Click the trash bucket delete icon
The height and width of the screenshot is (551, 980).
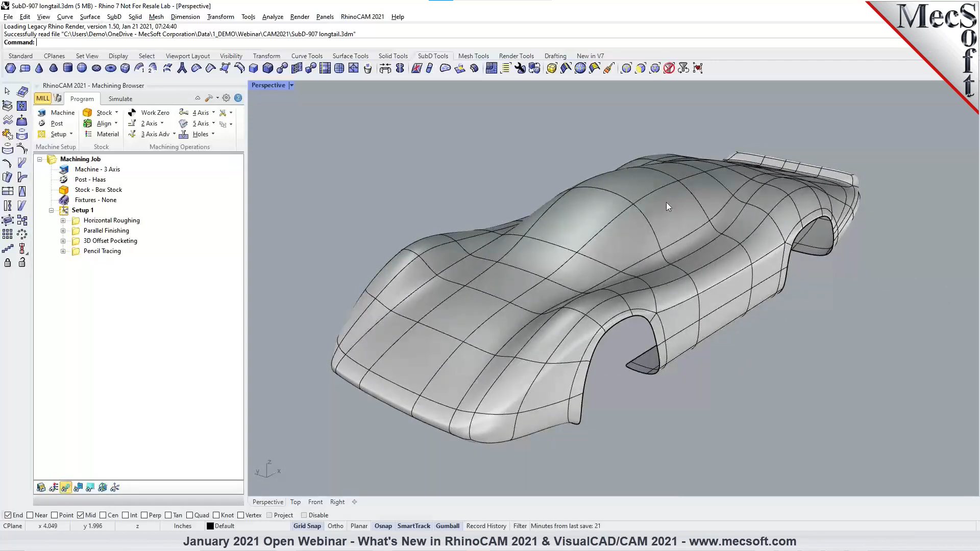coord(367,68)
